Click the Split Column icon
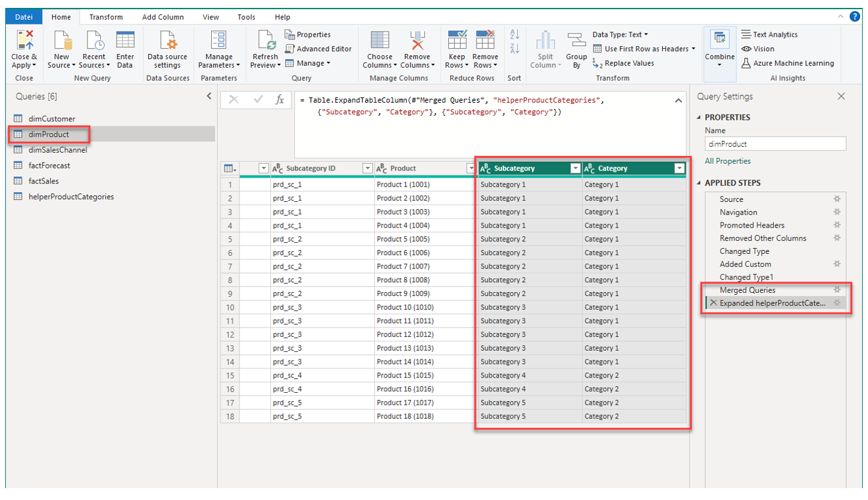The width and height of the screenshot is (868, 500). point(546,41)
